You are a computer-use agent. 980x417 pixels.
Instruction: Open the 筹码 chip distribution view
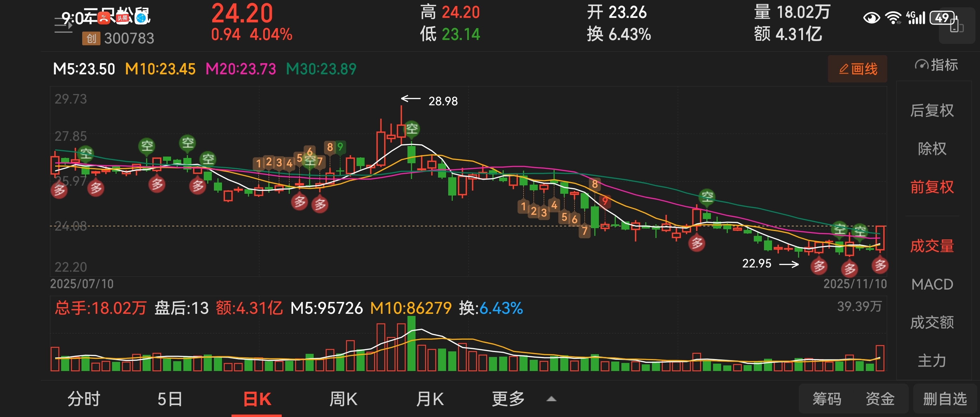point(827,399)
